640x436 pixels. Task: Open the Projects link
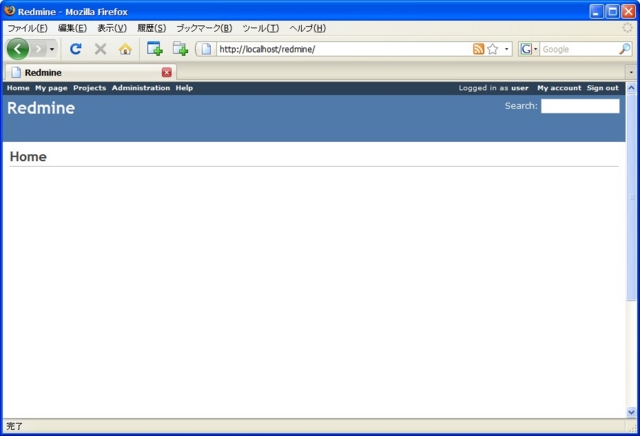click(x=89, y=88)
